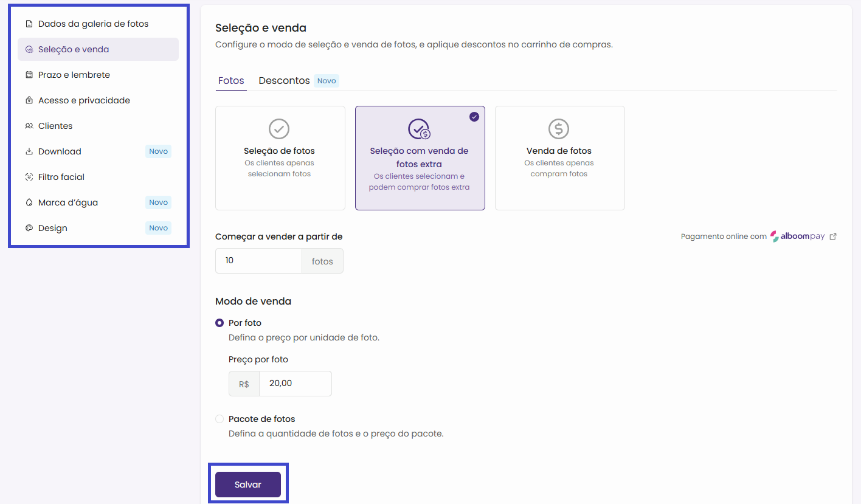
Task: Click the palette icon beside Design
Action: [x=29, y=228]
